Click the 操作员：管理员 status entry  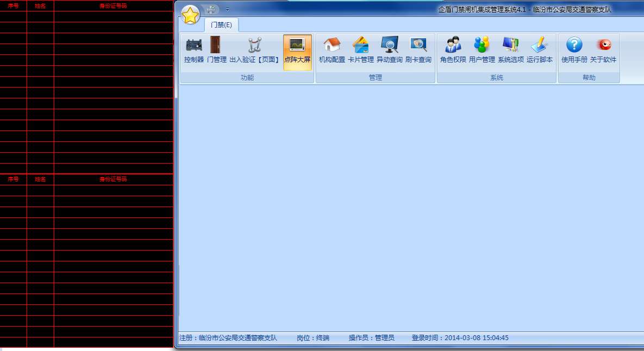(371, 338)
